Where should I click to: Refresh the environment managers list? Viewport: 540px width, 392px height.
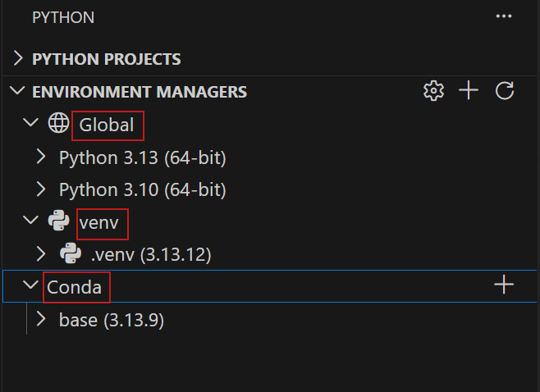[505, 91]
